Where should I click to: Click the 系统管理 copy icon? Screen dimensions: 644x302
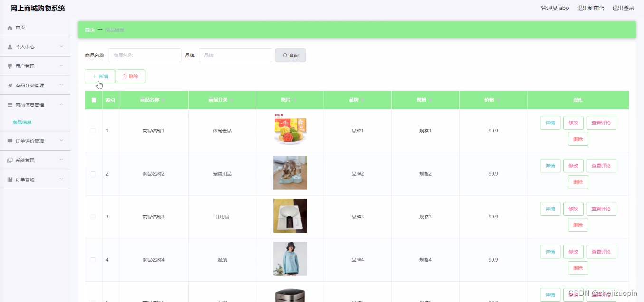click(10, 160)
